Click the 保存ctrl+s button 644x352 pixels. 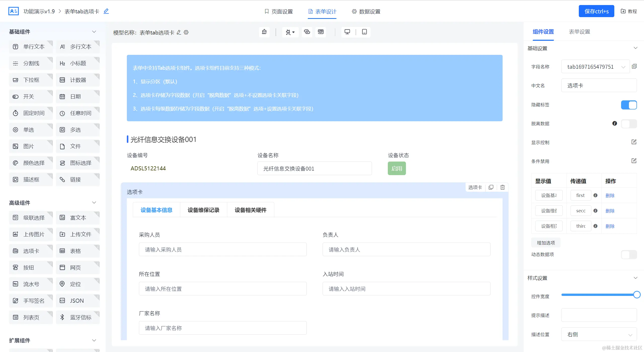(x=596, y=11)
